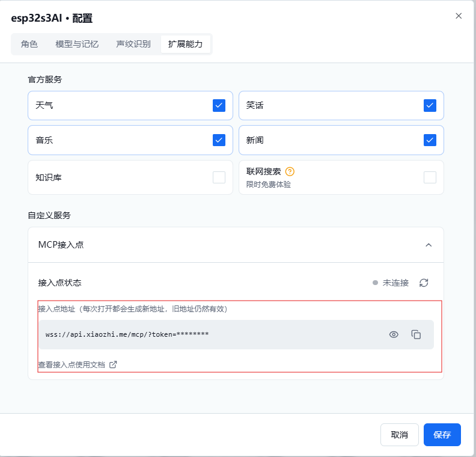Screen dimensions: 476x457
Task: Click the 音乐 card label
Action: point(44,140)
